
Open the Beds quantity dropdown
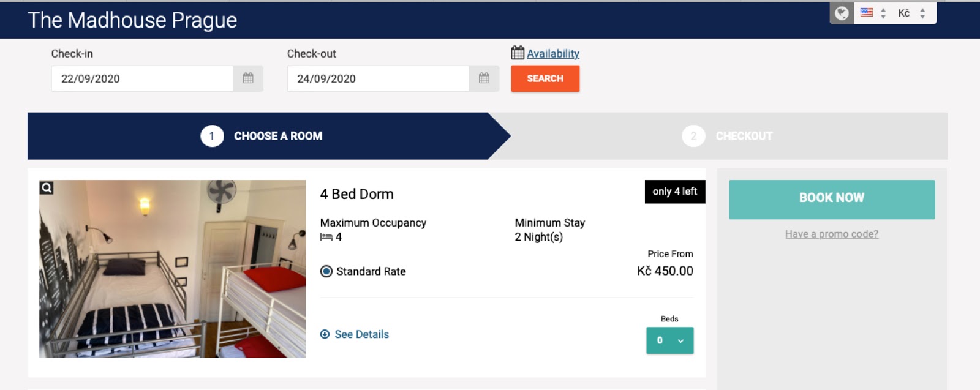tap(669, 340)
